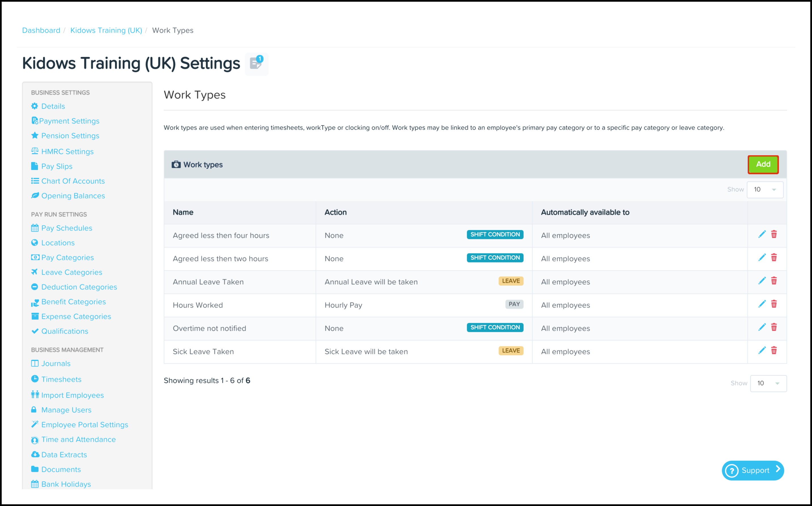Viewport: 812px width, 506px height.
Task: Open Qualifications in the sidebar
Action: tap(65, 331)
